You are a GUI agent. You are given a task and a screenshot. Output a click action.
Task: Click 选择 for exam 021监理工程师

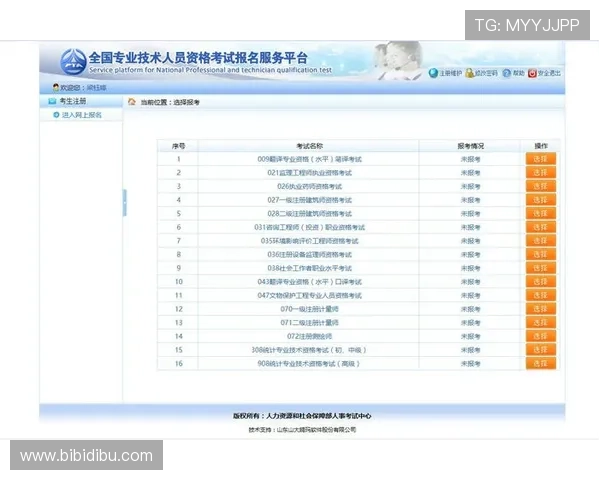tap(541, 173)
